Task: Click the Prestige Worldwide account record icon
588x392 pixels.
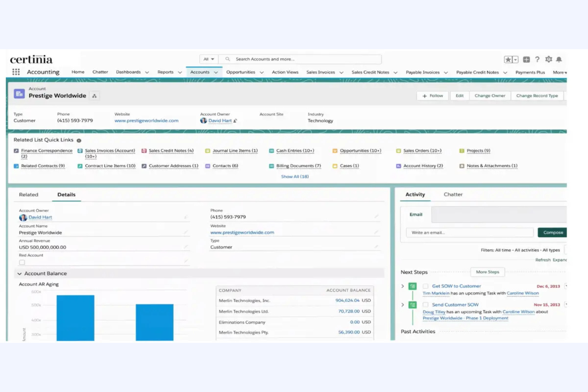Action: [x=19, y=94]
